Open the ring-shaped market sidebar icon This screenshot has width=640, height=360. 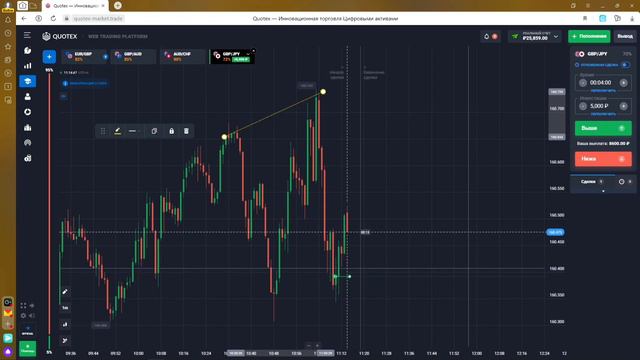[x=27, y=112]
